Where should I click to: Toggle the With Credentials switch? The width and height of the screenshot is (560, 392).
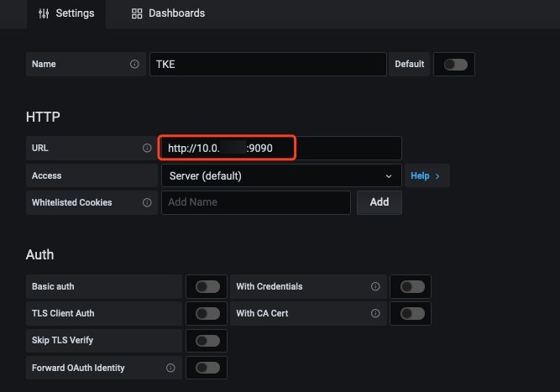tap(411, 286)
